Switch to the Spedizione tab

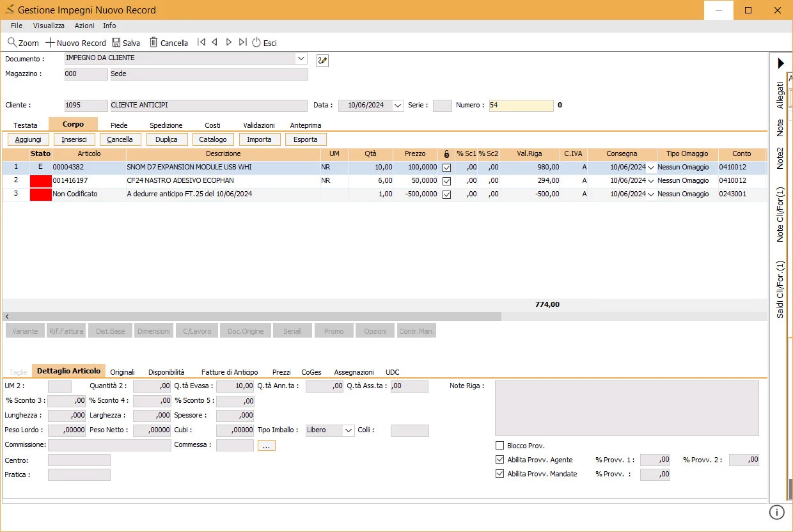click(x=166, y=125)
